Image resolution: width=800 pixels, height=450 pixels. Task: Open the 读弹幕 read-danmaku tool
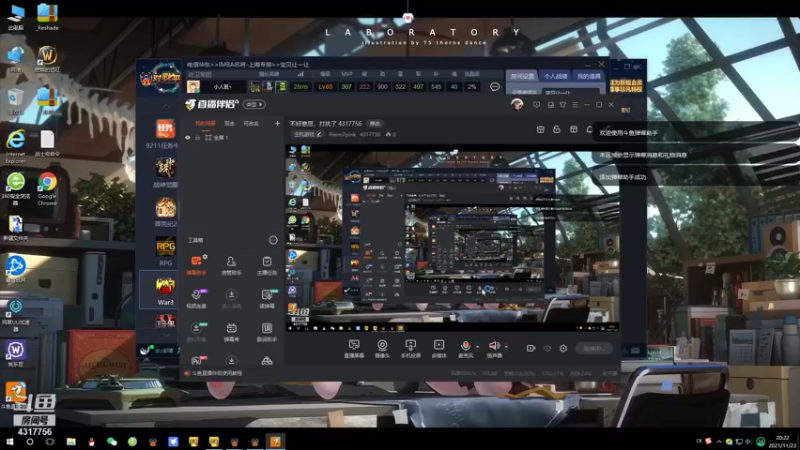tap(266, 298)
